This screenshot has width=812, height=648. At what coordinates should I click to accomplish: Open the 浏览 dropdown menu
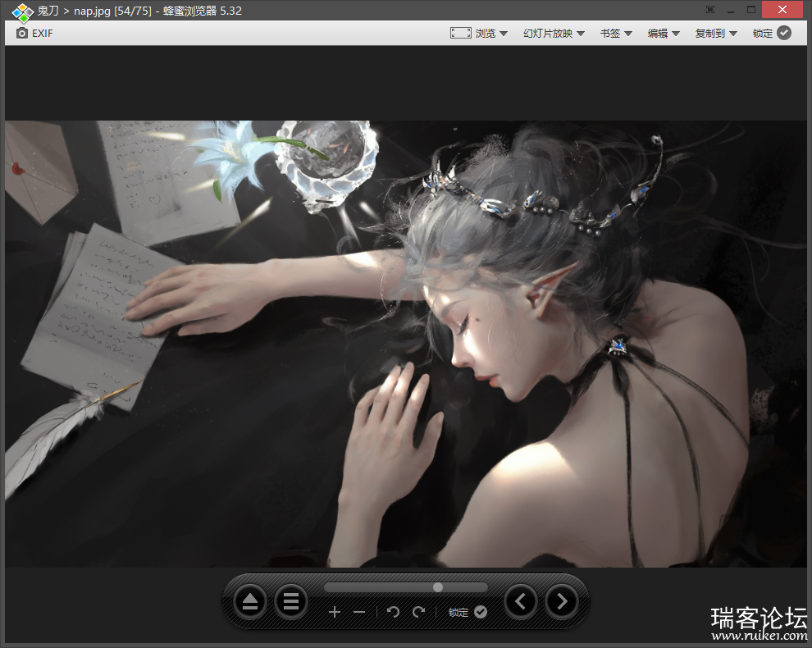tap(491, 33)
